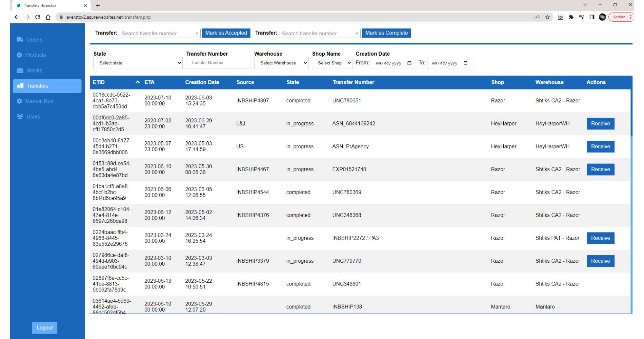This screenshot has width=644, height=339.
Task: Sort by ETID ascending arrow
Action: pyautogui.click(x=138, y=82)
